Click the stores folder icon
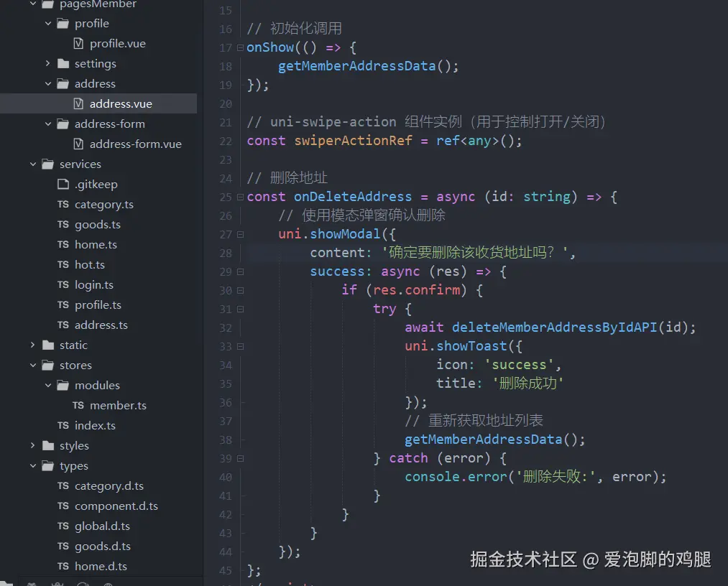The height and width of the screenshot is (586, 728). tap(48, 365)
